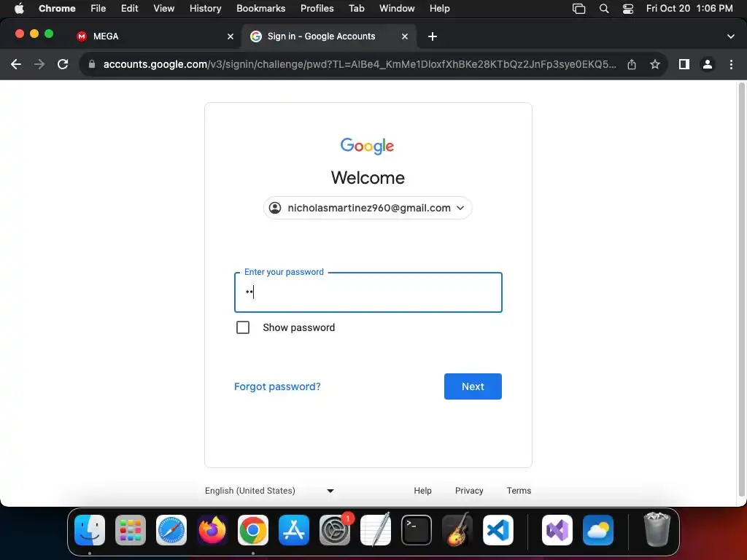This screenshot has height=560, width=747.
Task: View site info via the lock icon
Action: (x=92, y=64)
